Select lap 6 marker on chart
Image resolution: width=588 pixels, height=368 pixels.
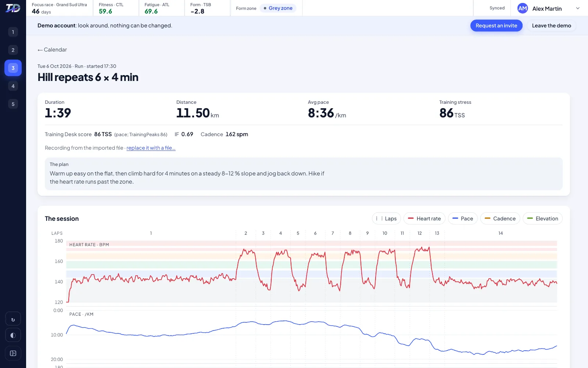point(315,233)
